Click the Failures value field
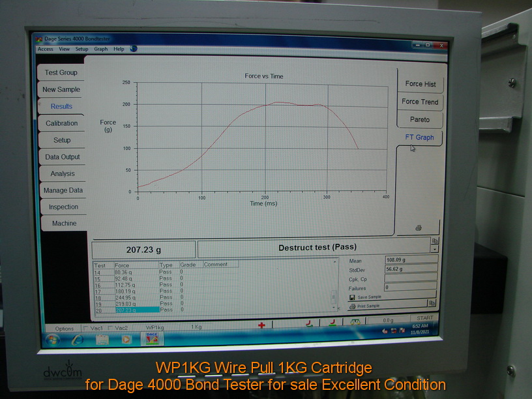This screenshot has width=532, height=399. [410, 287]
